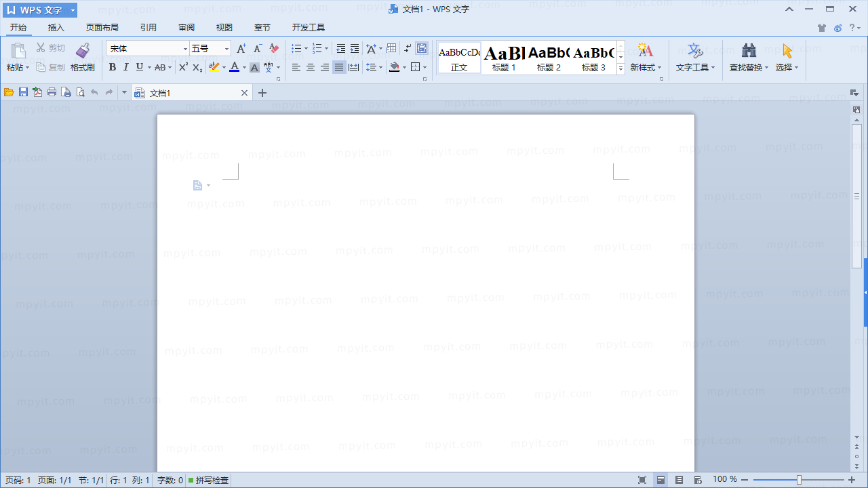Open the phonetic guide (wén) tool

pos(269,67)
